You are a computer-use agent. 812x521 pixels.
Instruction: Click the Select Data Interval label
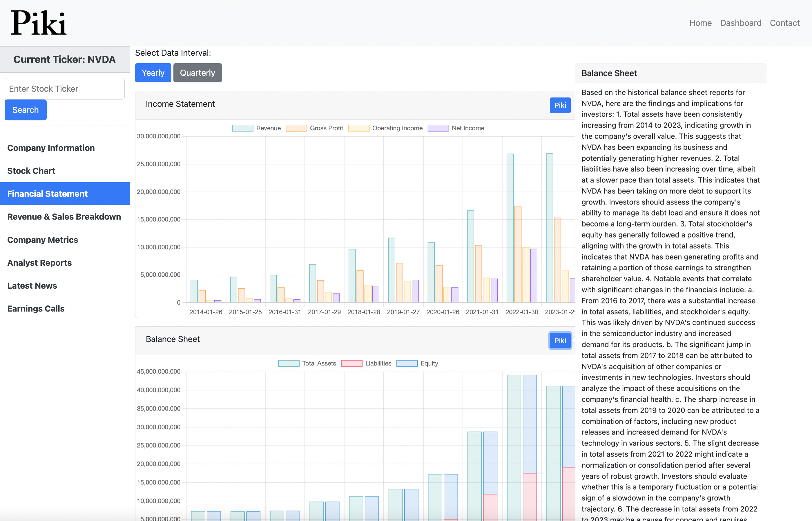173,53
